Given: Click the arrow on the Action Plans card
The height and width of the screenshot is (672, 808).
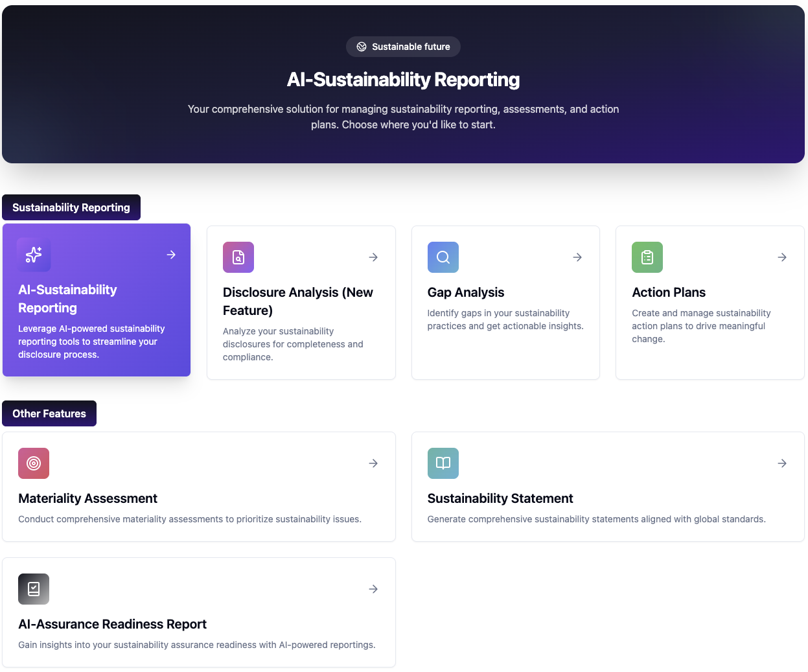Looking at the screenshot, I should (x=781, y=257).
